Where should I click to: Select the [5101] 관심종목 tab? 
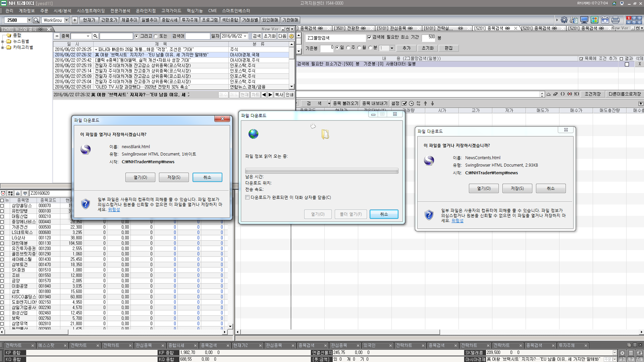click(391, 28)
